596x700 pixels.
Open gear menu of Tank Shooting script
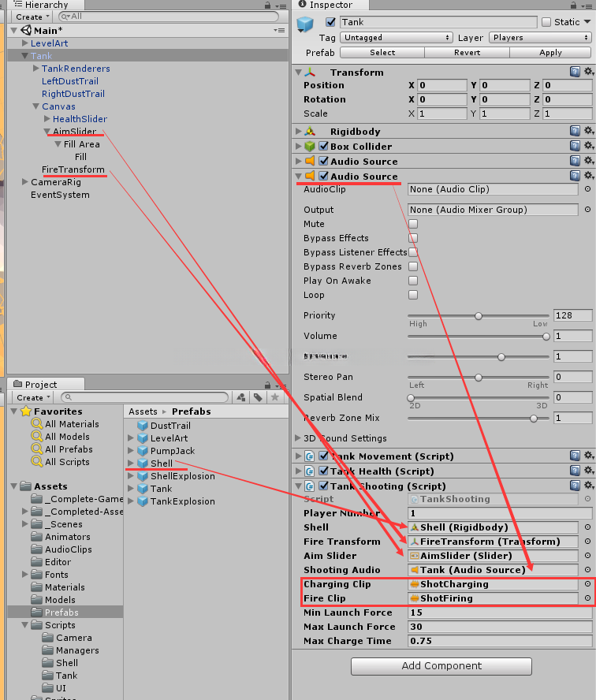[589, 486]
